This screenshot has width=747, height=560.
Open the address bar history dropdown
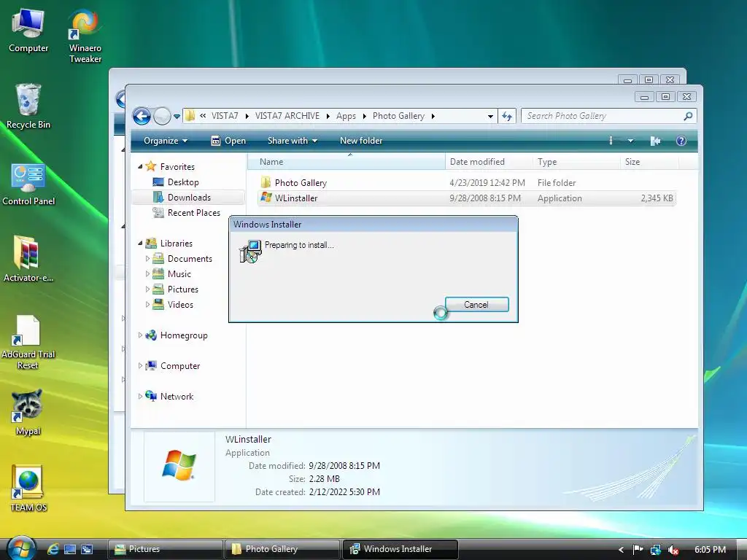click(x=490, y=116)
